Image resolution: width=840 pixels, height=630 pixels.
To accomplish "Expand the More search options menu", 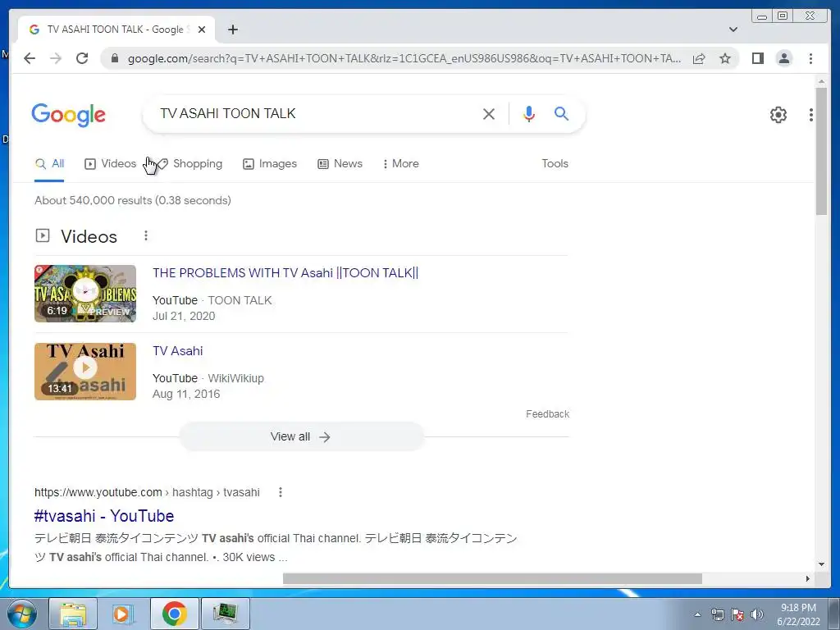I will click(x=400, y=164).
